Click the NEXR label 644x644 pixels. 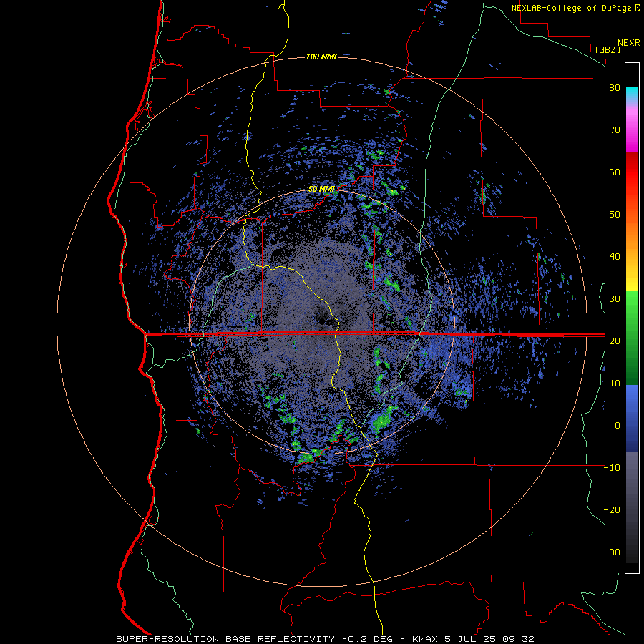coord(629,43)
